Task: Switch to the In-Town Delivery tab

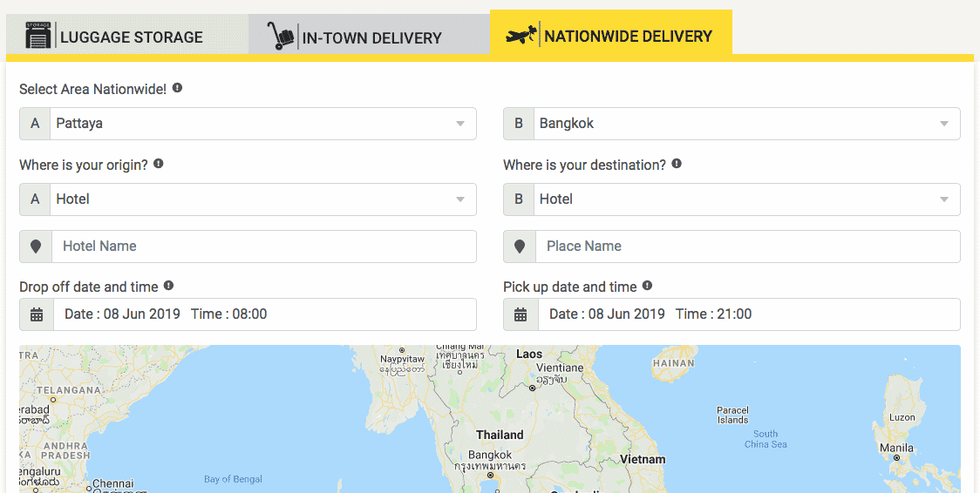Action: [x=369, y=35]
